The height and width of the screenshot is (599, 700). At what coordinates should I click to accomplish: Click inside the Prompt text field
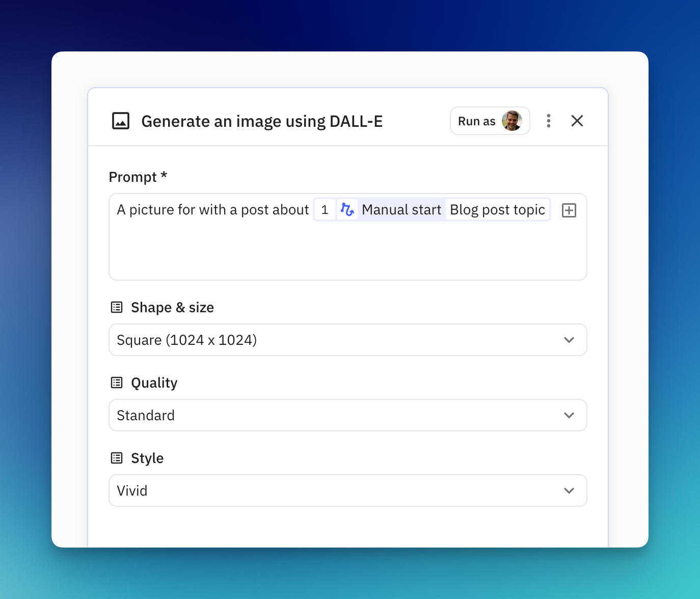point(348,237)
